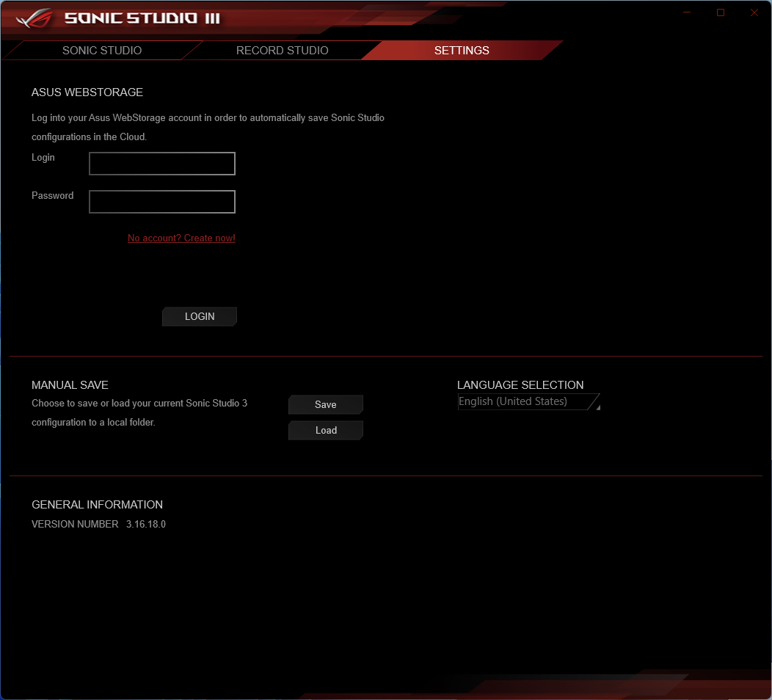Open the RECORD STUDIO tab
This screenshot has width=772, height=700.
(x=282, y=51)
